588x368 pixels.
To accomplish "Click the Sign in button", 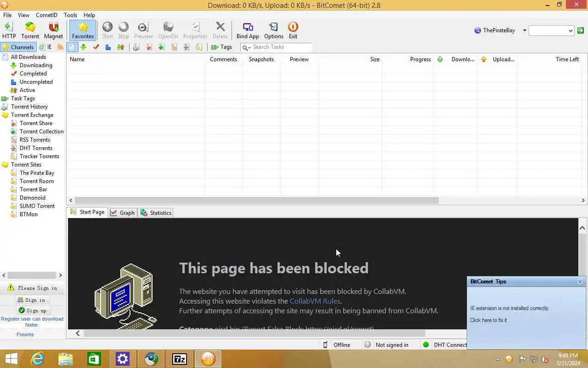I will point(31,300).
